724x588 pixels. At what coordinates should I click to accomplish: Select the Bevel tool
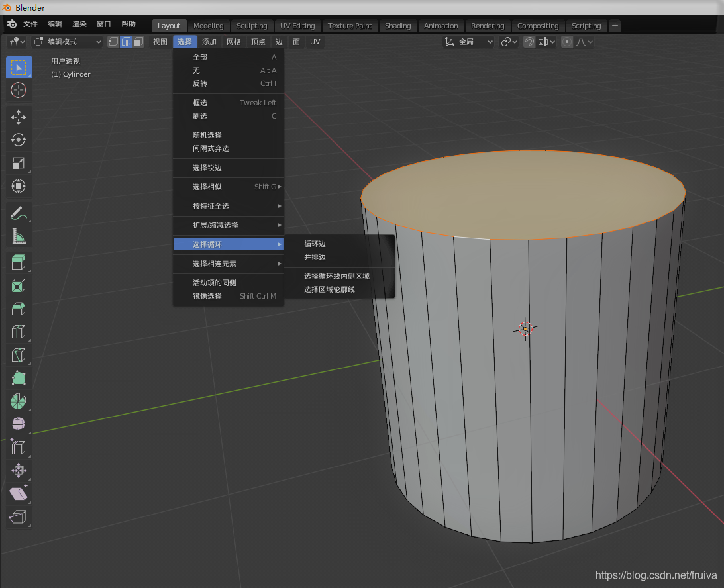[x=19, y=309]
